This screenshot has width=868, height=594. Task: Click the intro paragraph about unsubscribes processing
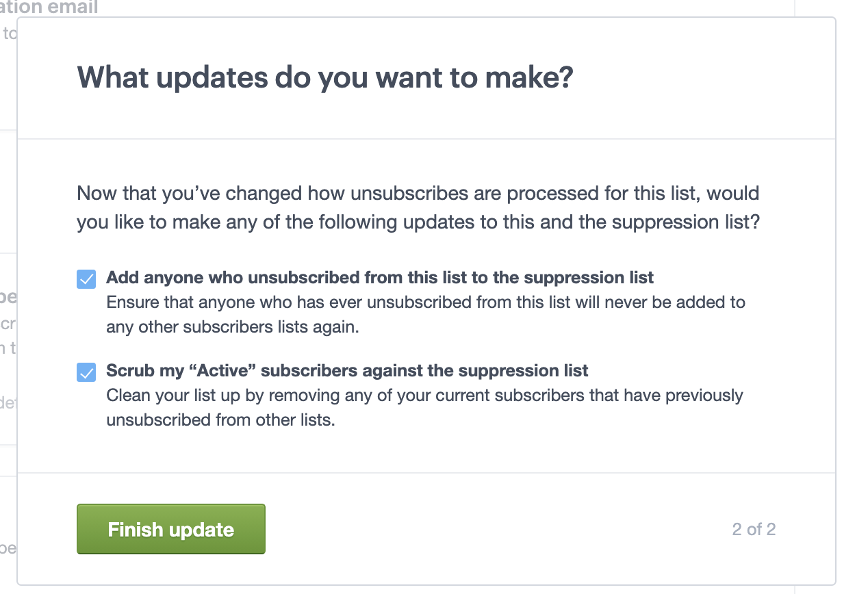pyautogui.click(x=418, y=205)
